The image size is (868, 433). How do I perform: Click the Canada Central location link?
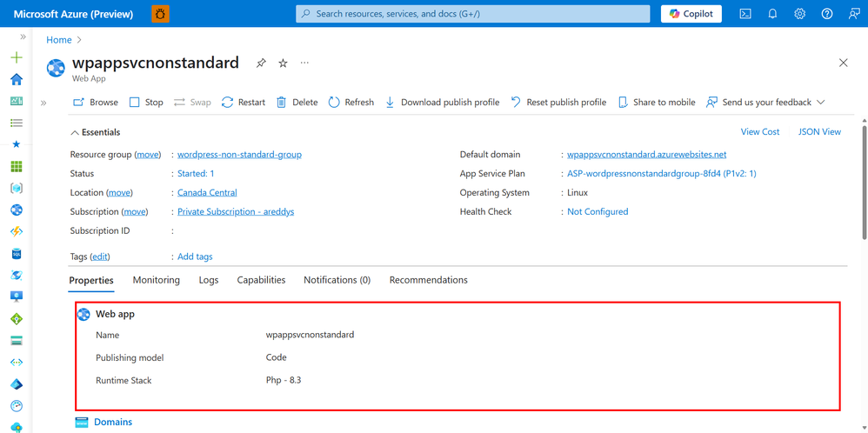tap(207, 193)
